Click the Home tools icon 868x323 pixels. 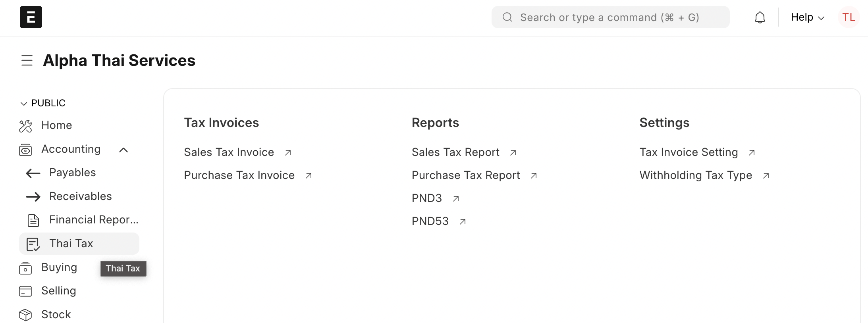point(25,126)
